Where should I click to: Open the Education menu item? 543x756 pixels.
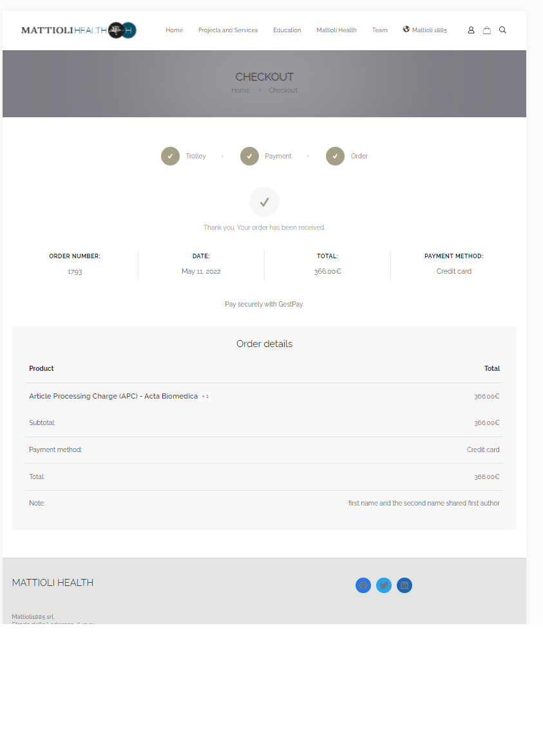(x=287, y=30)
